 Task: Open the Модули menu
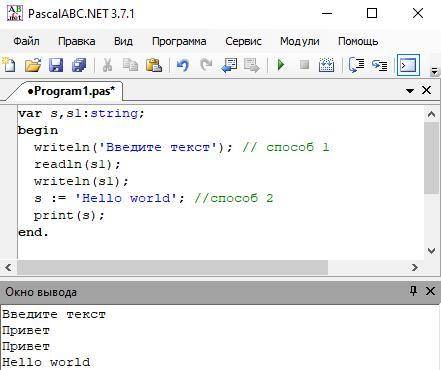[300, 41]
